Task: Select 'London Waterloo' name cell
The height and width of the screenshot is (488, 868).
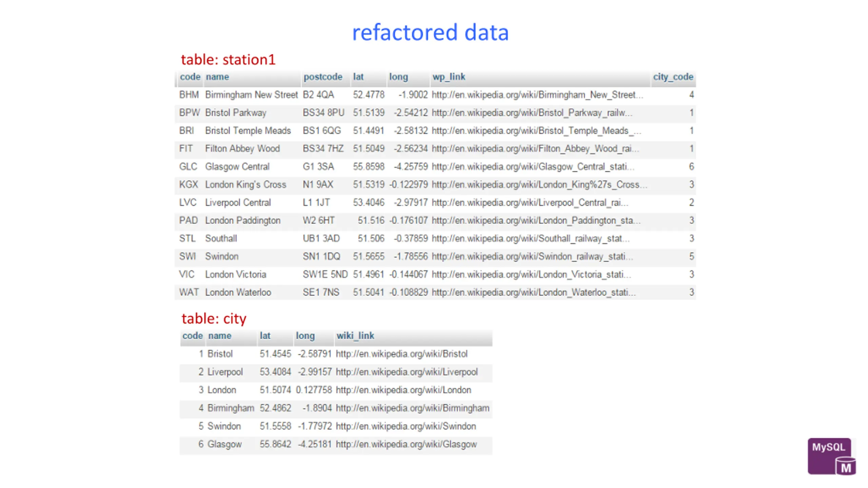Action: 238,292
